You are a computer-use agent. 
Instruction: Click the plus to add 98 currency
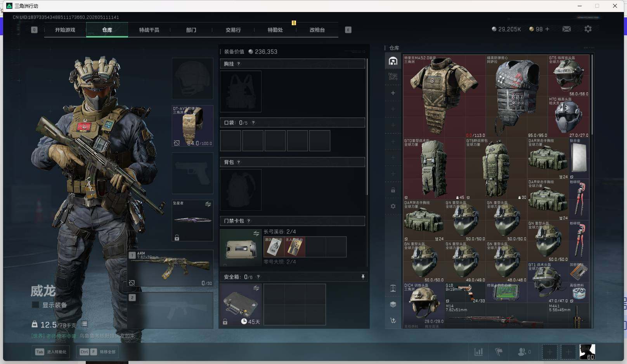(547, 29)
